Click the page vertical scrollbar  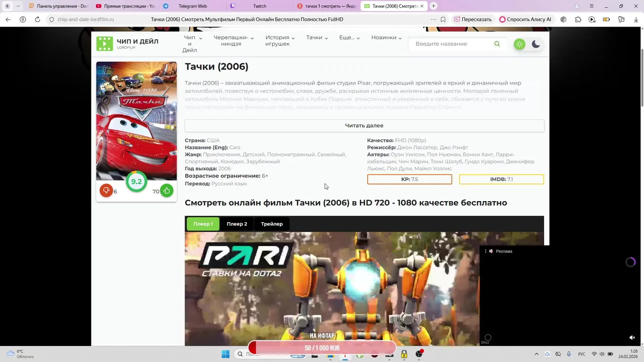pos(641,78)
